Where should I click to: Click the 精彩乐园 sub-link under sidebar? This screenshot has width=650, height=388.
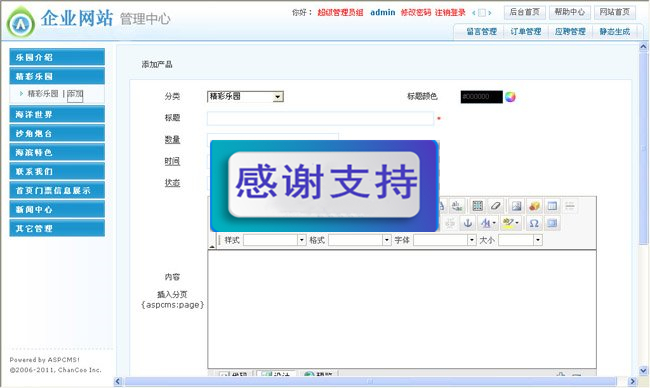coord(43,94)
